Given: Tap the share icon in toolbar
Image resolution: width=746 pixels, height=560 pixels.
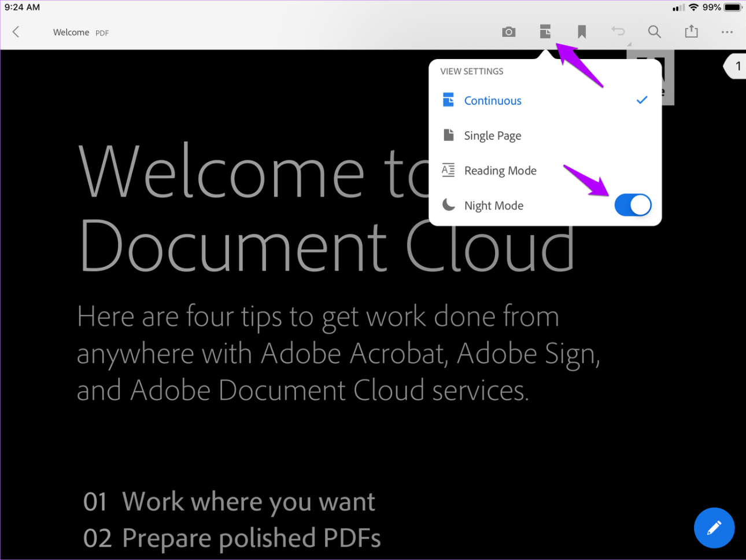Looking at the screenshot, I should pyautogui.click(x=691, y=31).
